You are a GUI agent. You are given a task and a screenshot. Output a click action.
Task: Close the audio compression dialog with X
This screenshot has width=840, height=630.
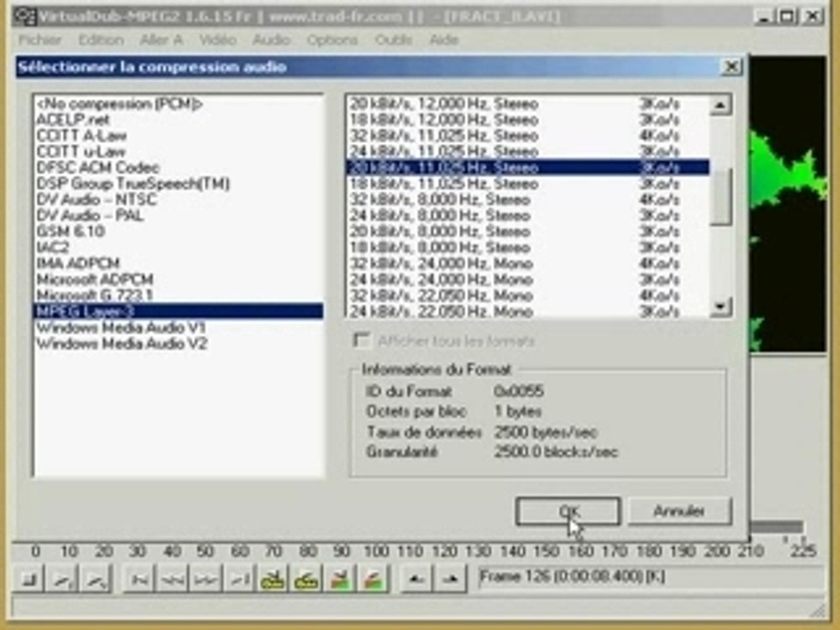pos(731,67)
